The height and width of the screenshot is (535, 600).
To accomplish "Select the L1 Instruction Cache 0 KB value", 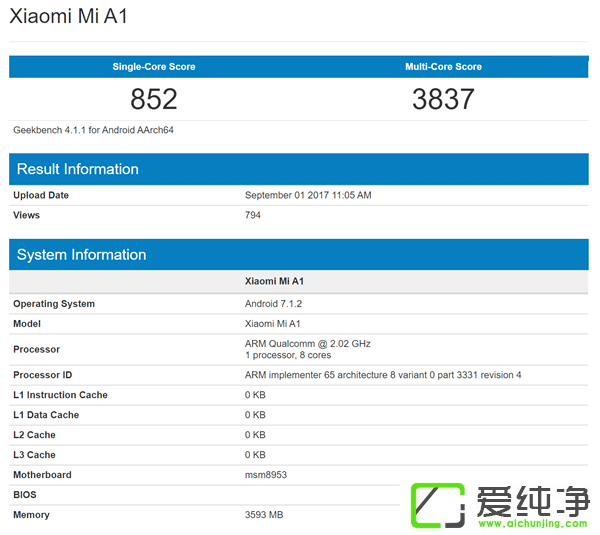I will pyautogui.click(x=255, y=395).
